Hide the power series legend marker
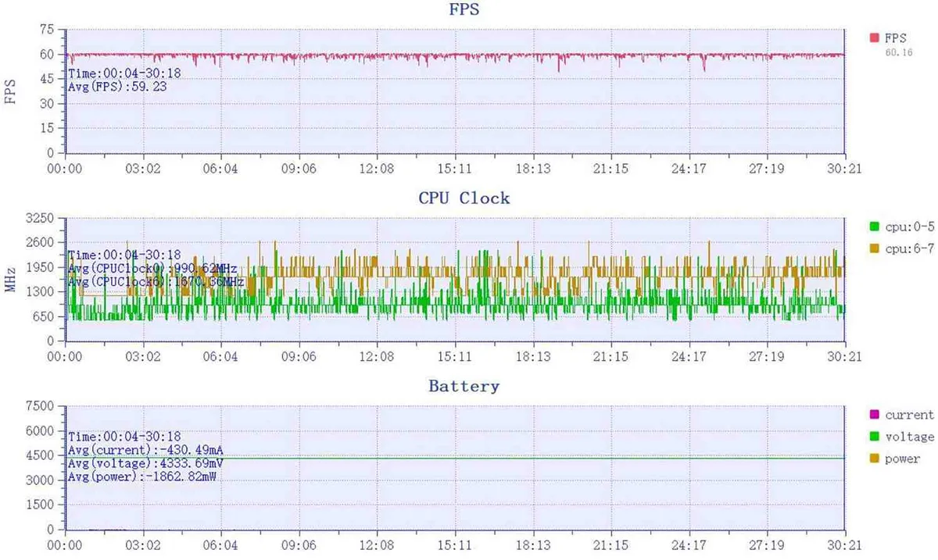This screenshot has height=560, width=938. [x=875, y=458]
